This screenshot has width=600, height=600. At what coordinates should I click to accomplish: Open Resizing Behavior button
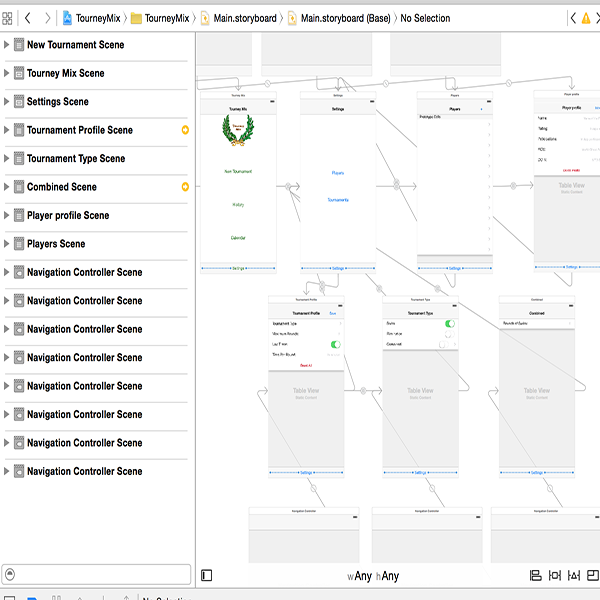(593, 575)
